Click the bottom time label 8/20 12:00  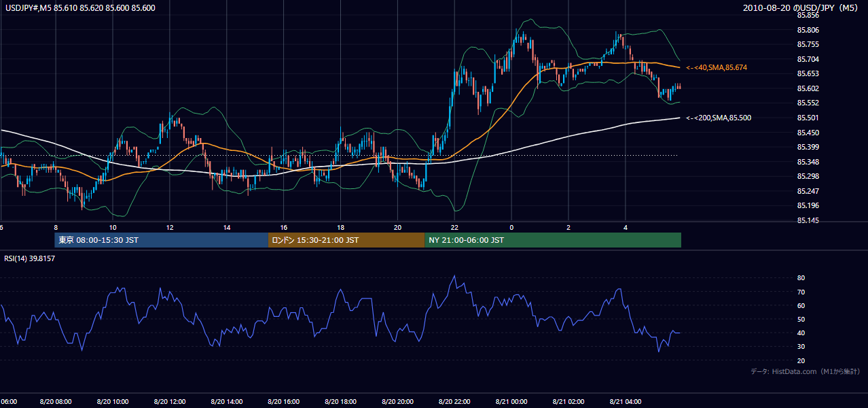pos(170,402)
